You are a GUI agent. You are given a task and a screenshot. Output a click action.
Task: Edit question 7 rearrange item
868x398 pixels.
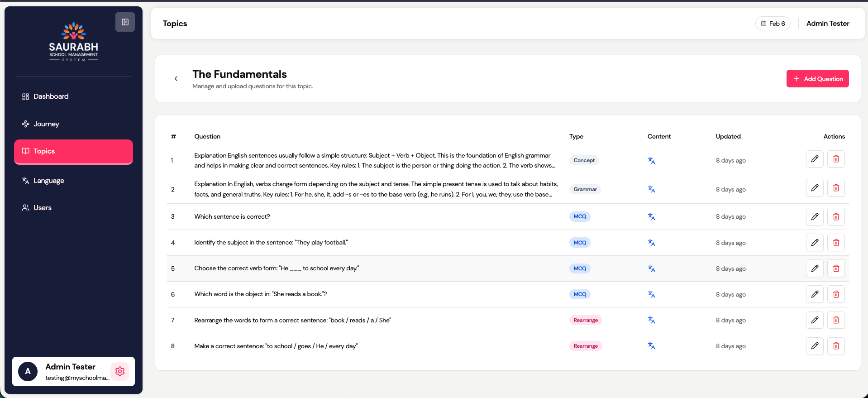tap(814, 320)
